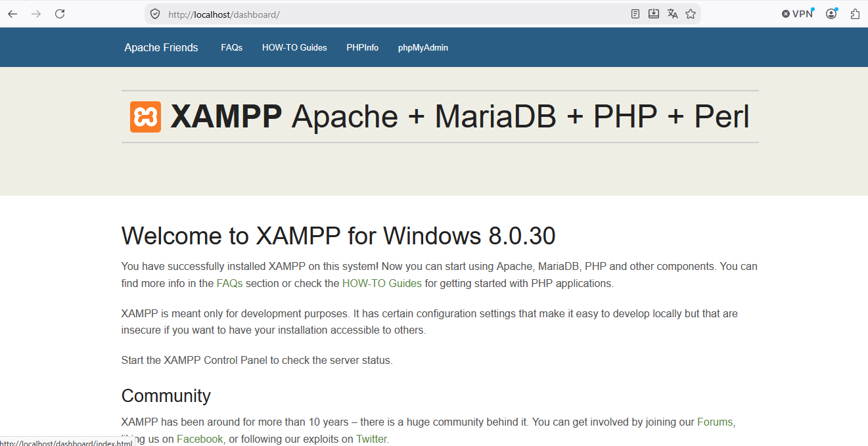868x446 pixels.
Task: Click the forward navigation arrow
Action: 36,14
